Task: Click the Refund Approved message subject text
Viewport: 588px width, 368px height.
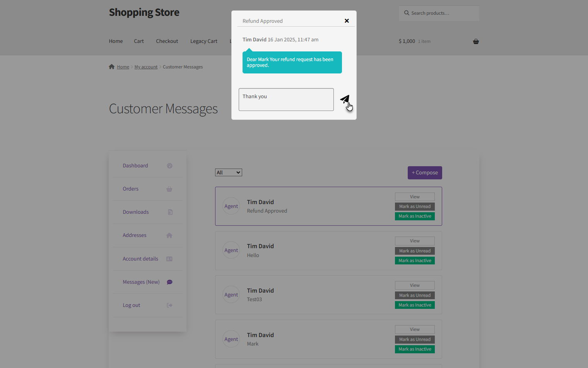Action: [267, 211]
